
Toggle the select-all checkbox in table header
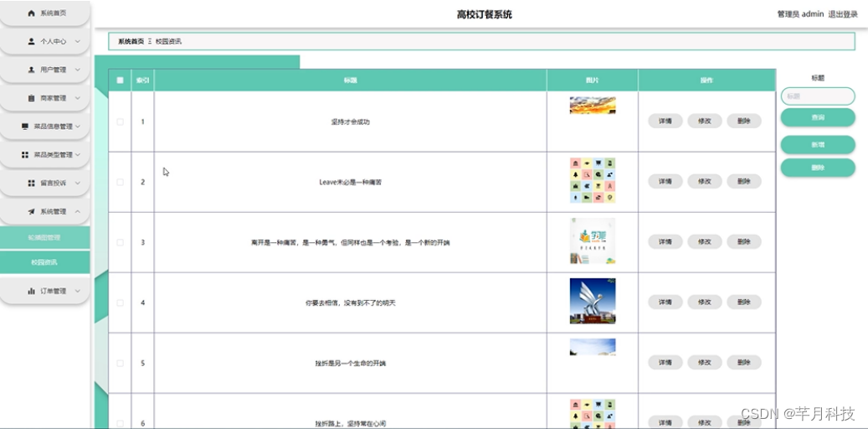[x=120, y=80]
